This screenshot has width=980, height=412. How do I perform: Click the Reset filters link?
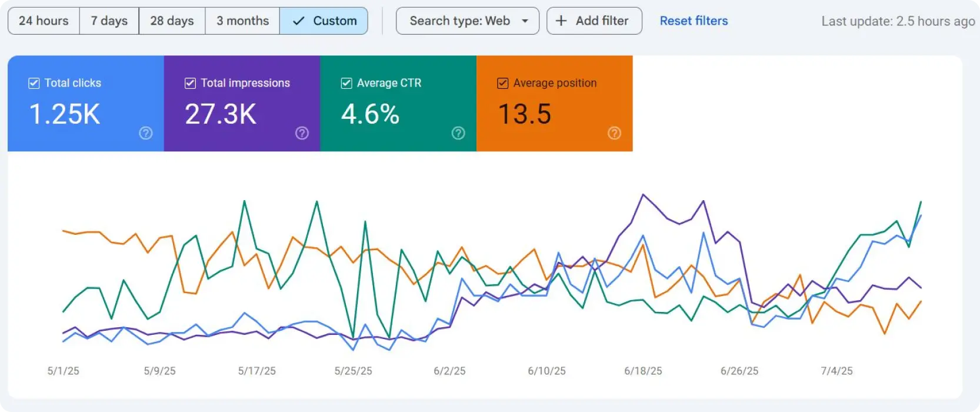[x=694, y=21]
